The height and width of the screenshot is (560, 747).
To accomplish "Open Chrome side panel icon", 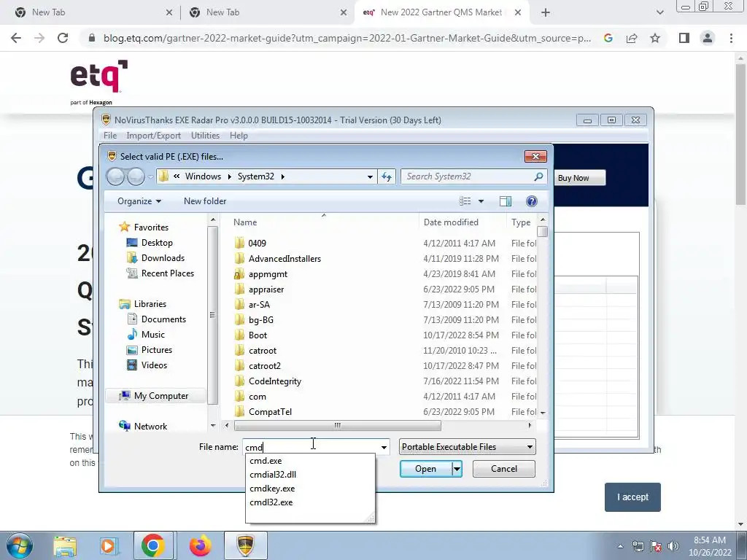I will click(684, 38).
